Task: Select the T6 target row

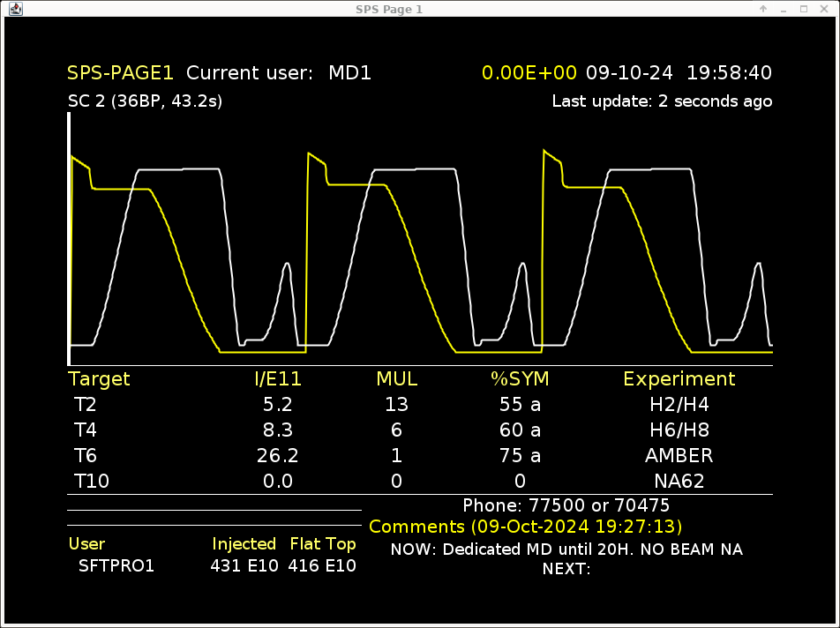Action: [x=86, y=456]
